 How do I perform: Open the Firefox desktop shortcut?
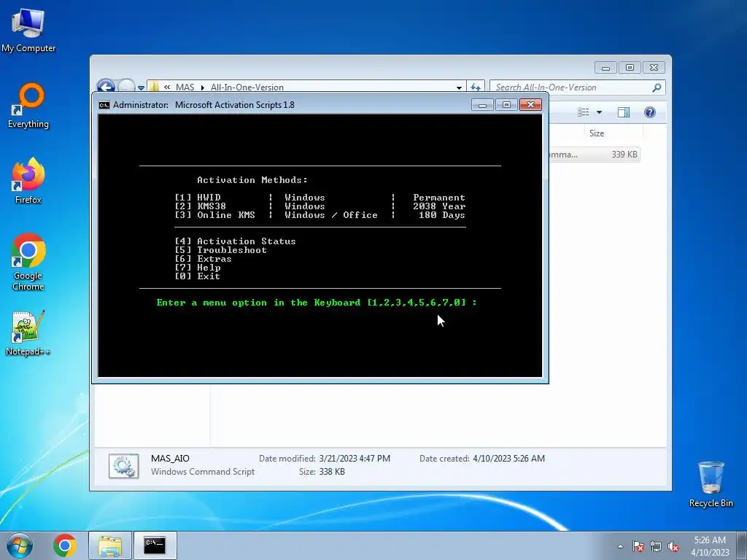tap(28, 181)
